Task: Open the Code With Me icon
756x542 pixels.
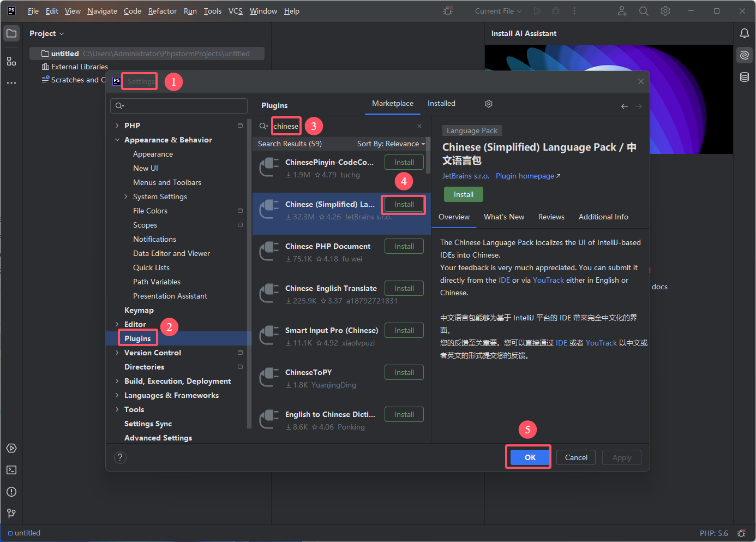Action: coord(622,11)
